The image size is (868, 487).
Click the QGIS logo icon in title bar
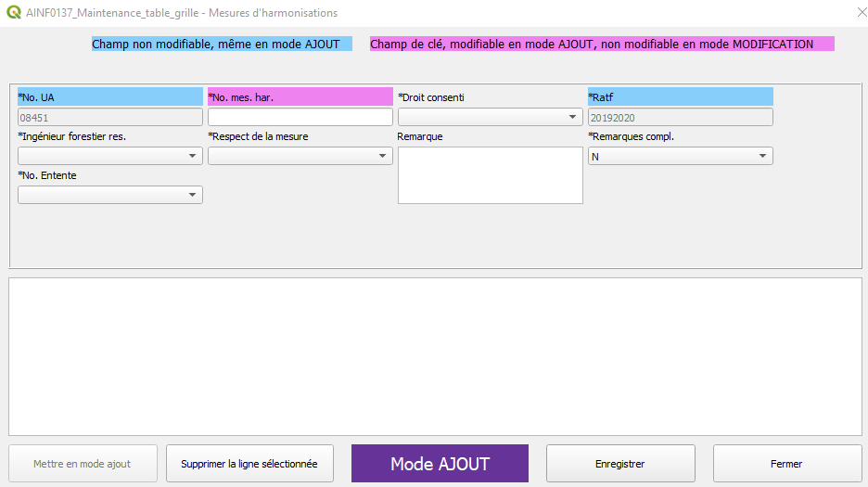click(x=13, y=12)
